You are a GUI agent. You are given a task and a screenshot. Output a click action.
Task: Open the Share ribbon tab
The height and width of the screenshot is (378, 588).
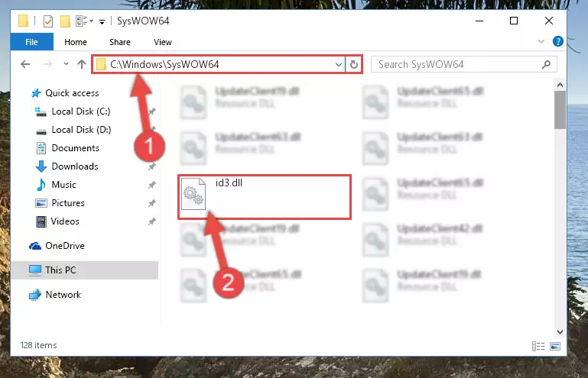tap(120, 42)
